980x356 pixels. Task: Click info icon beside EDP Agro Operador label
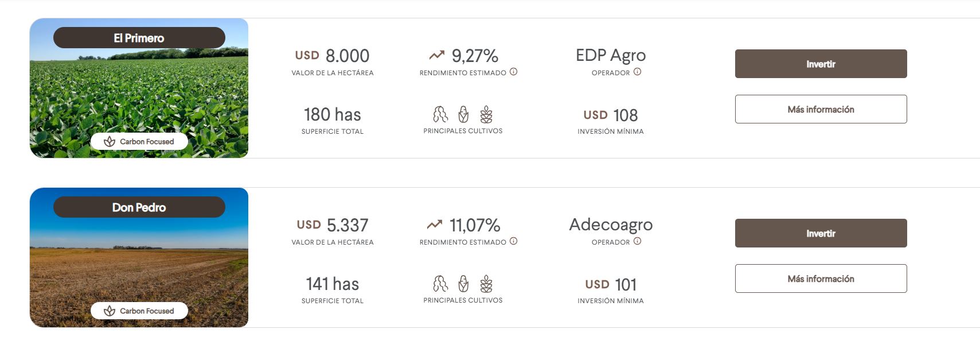coord(637,72)
